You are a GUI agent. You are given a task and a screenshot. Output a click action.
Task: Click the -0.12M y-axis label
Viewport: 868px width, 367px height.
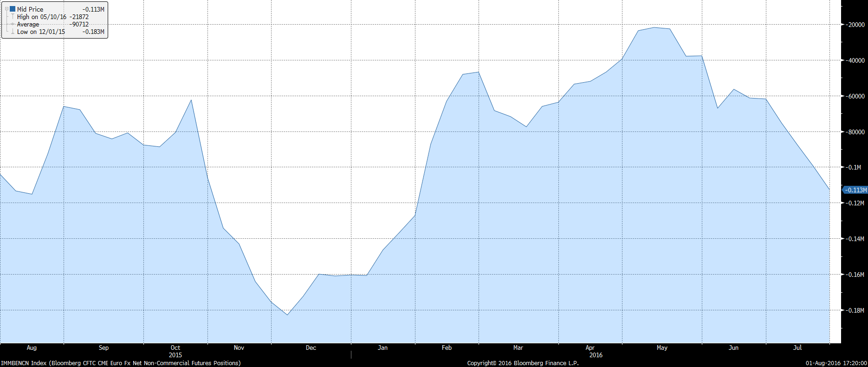click(854, 203)
